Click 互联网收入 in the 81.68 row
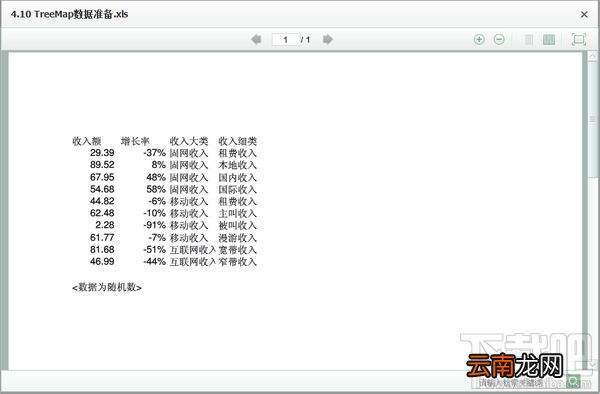This screenshot has height=394, width=600. point(193,250)
